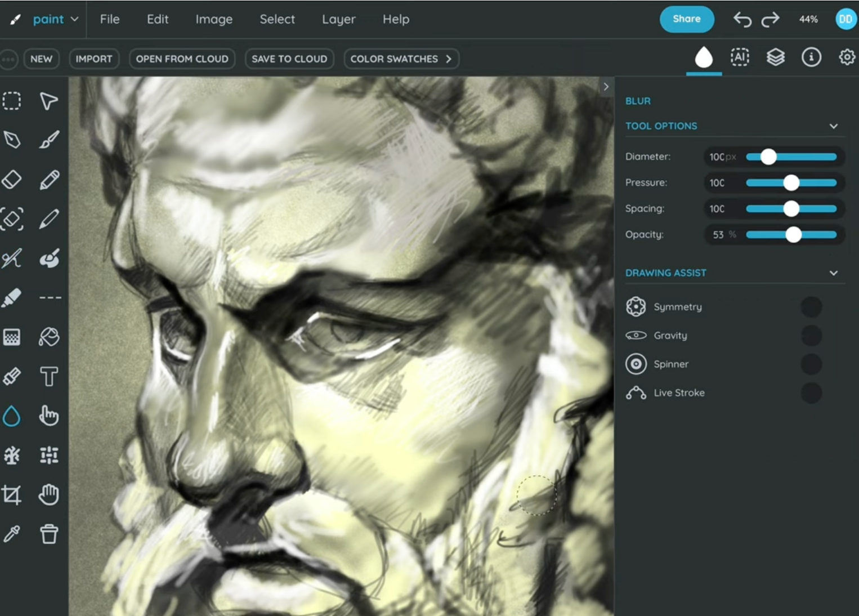Choose the Eraser tool
859x616 pixels.
click(12, 180)
